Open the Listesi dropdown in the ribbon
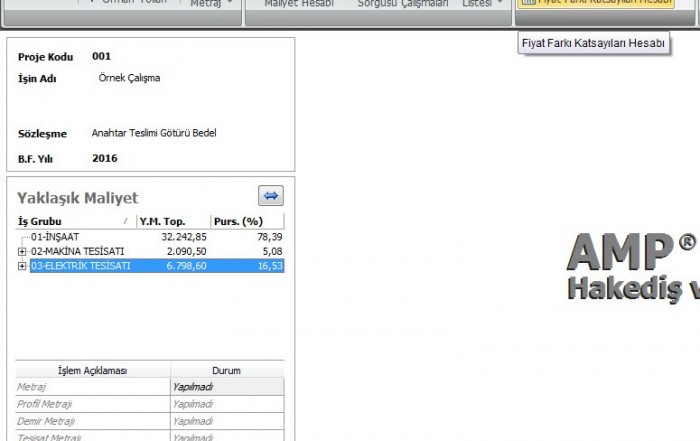 [x=482, y=4]
